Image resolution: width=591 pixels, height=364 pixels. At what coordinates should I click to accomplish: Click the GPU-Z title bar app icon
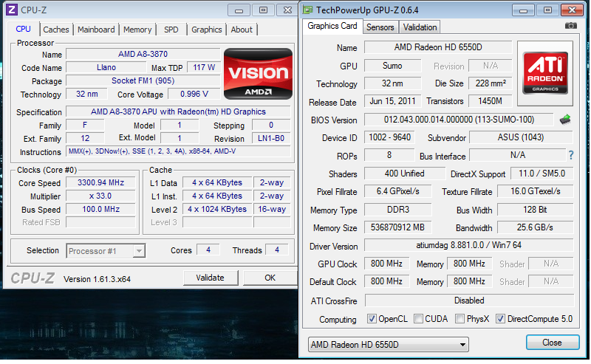tap(308, 10)
